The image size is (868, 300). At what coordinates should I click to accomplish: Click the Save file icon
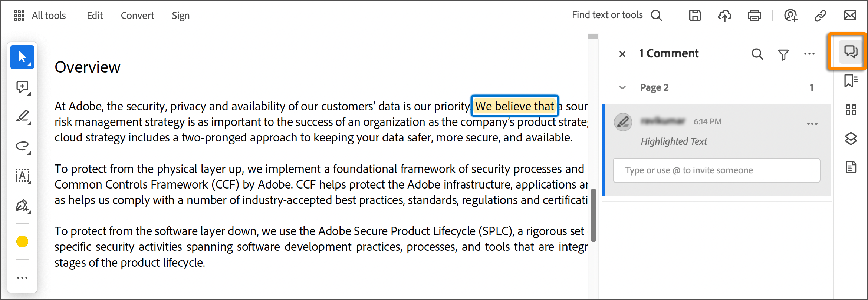695,16
